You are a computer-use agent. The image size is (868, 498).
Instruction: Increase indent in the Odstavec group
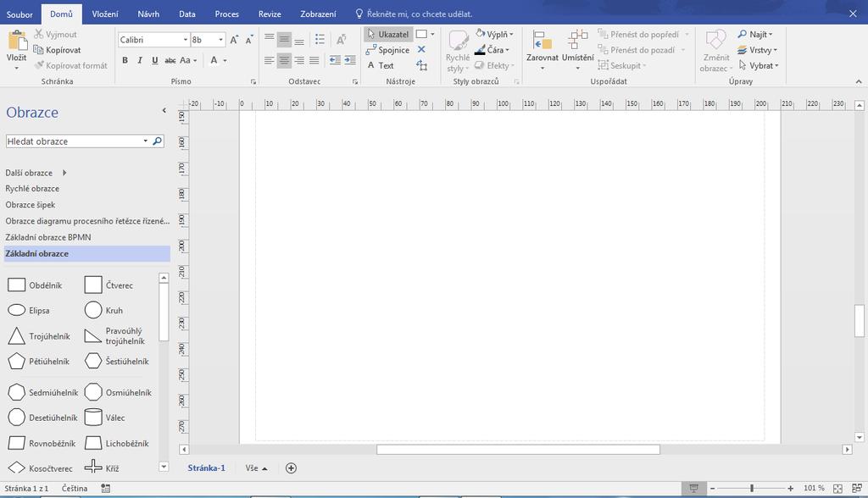[350, 60]
